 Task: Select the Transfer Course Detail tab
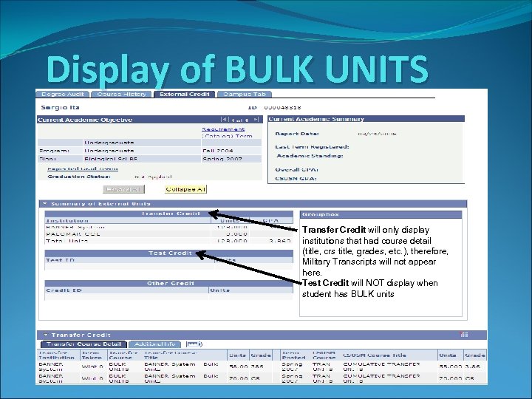83,344
